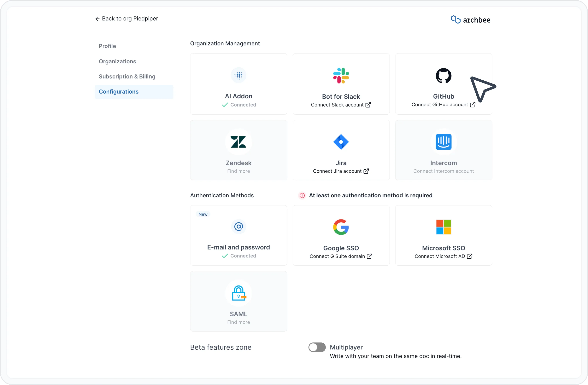Click the E-mail and password title
The width and height of the screenshot is (588, 385).
click(x=238, y=247)
